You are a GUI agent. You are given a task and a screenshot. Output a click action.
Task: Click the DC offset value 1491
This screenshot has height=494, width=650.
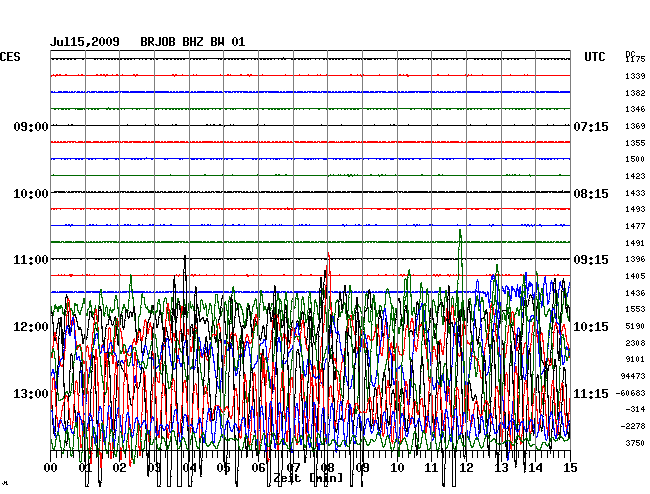[635, 243]
